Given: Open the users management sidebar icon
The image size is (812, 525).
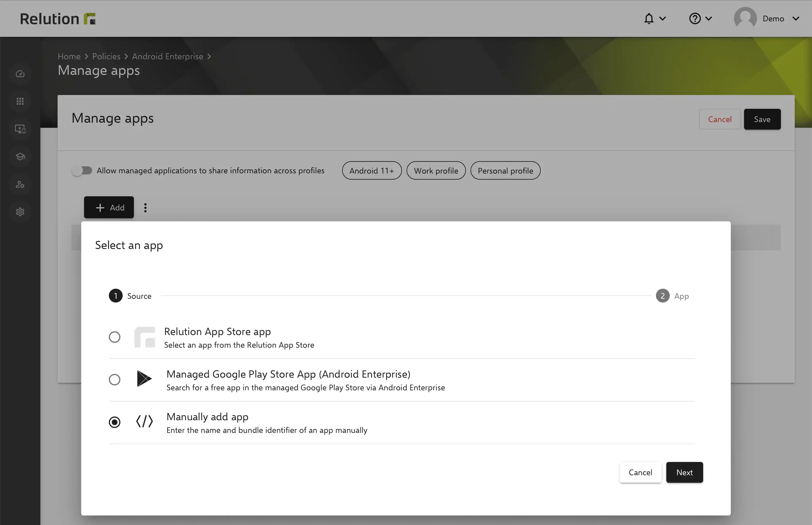Looking at the screenshot, I should pyautogui.click(x=20, y=184).
